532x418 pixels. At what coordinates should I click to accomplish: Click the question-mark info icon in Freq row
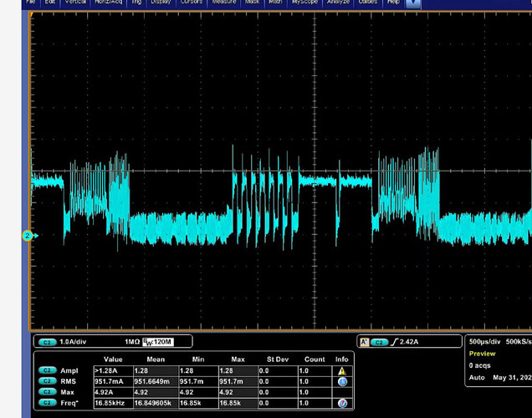[342, 403]
